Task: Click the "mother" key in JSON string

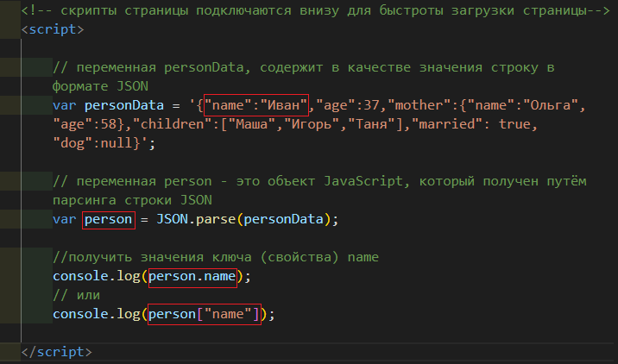Action: [419, 105]
